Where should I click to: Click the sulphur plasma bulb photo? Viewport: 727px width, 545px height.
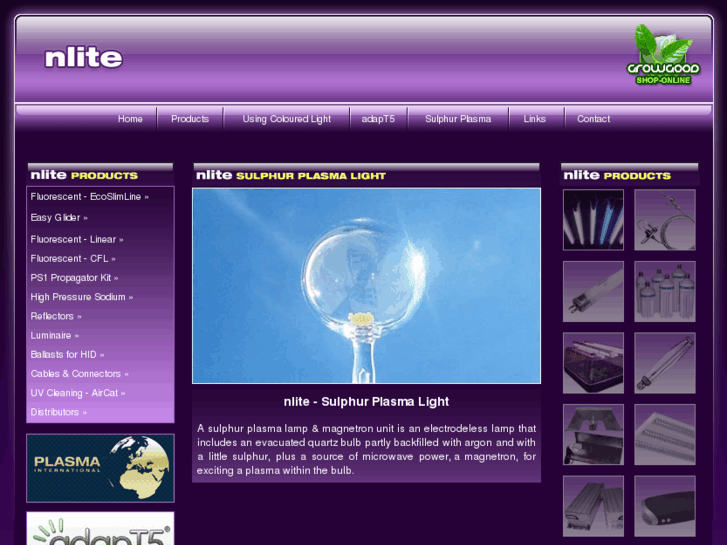(366, 286)
